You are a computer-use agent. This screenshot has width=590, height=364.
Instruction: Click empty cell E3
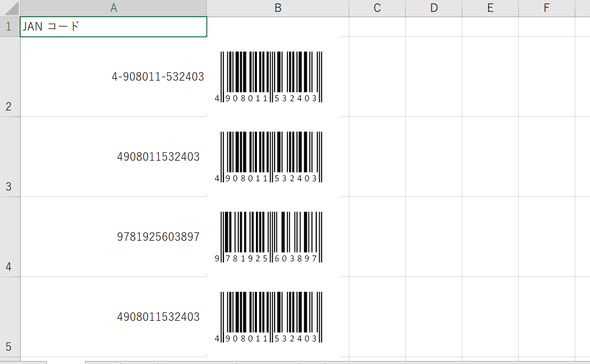490,157
